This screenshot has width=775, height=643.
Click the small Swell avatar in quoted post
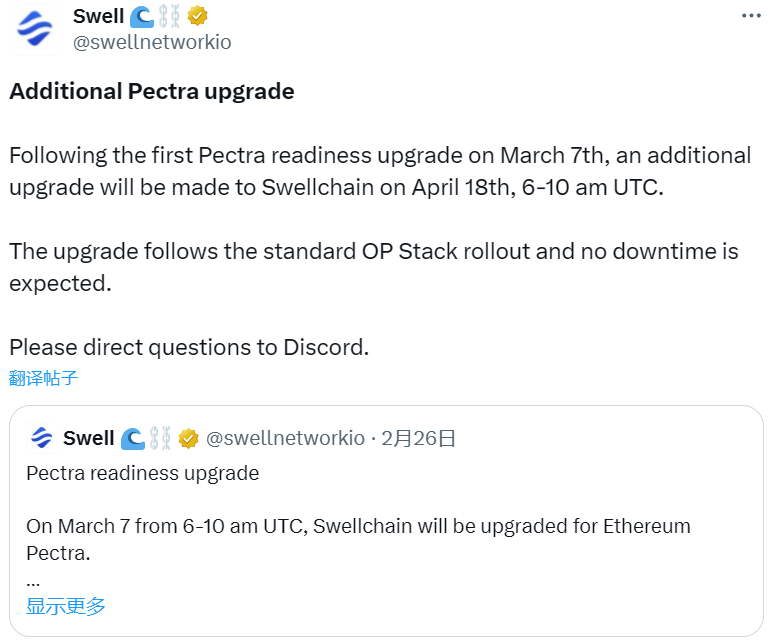pos(42,438)
